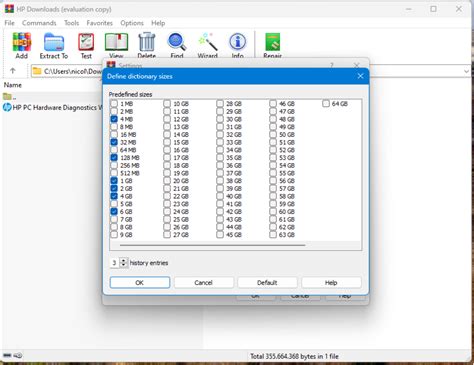Tick the 32 GB checkbox
474x365 pixels.
(220, 134)
